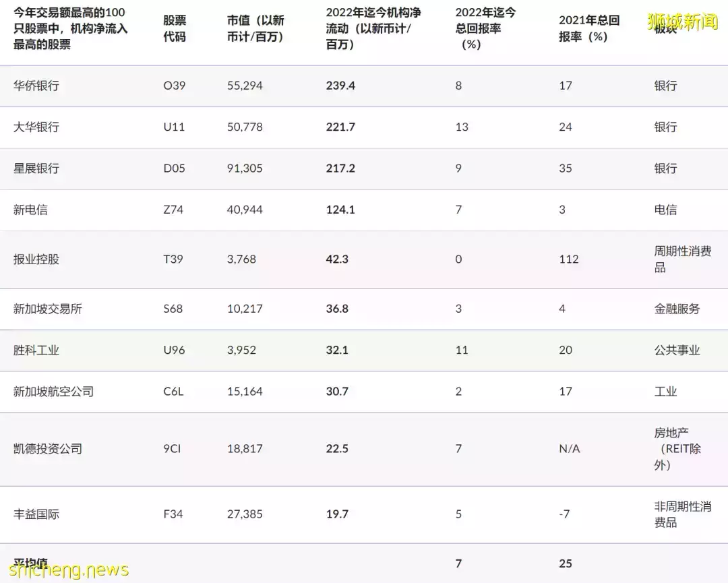
Task: Select net inflow value 22.5
Action: 337,450
